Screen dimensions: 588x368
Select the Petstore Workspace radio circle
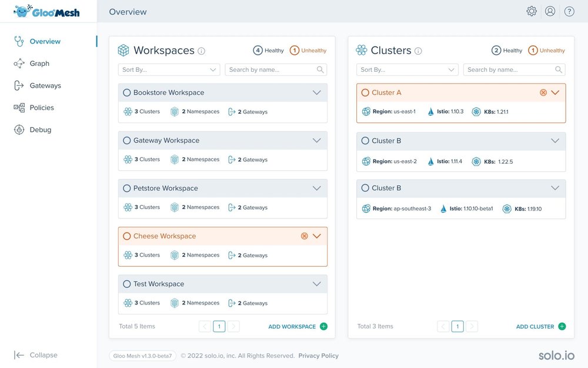pos(127,188)
